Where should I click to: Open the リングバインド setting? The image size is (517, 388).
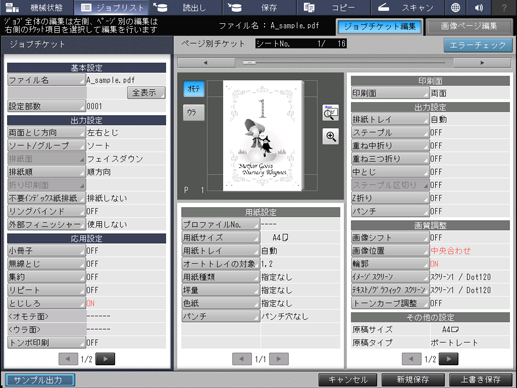point(46,211)
